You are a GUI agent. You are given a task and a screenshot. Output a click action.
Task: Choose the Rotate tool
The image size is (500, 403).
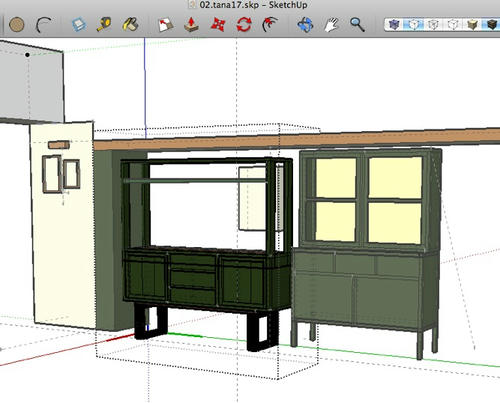tap(244, 25)
